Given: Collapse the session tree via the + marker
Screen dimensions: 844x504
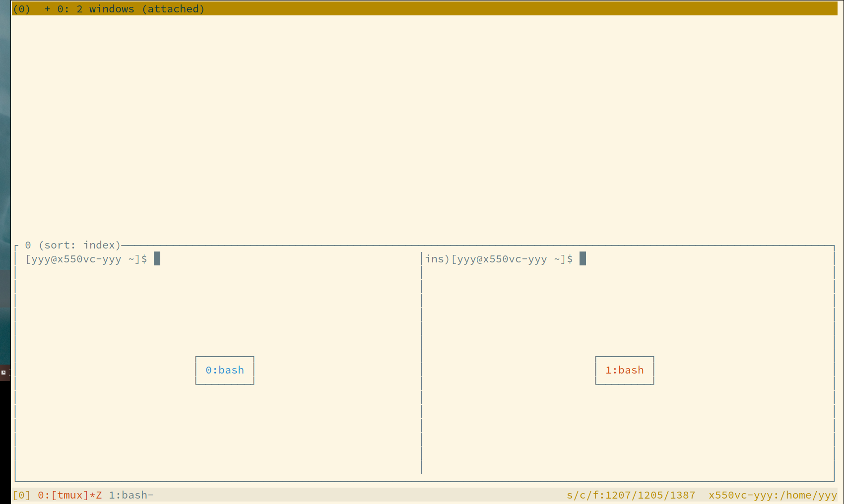Looking at the screenshot, I should (x=47, y=8).
